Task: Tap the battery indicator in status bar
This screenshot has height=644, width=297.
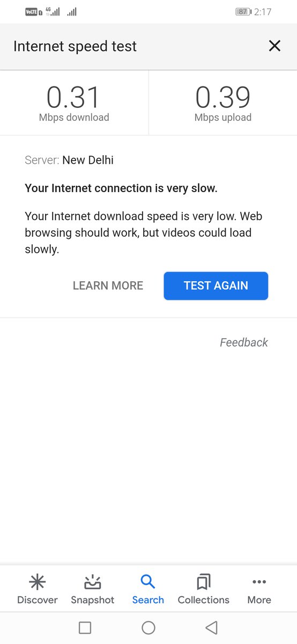Action: [244, 12]
